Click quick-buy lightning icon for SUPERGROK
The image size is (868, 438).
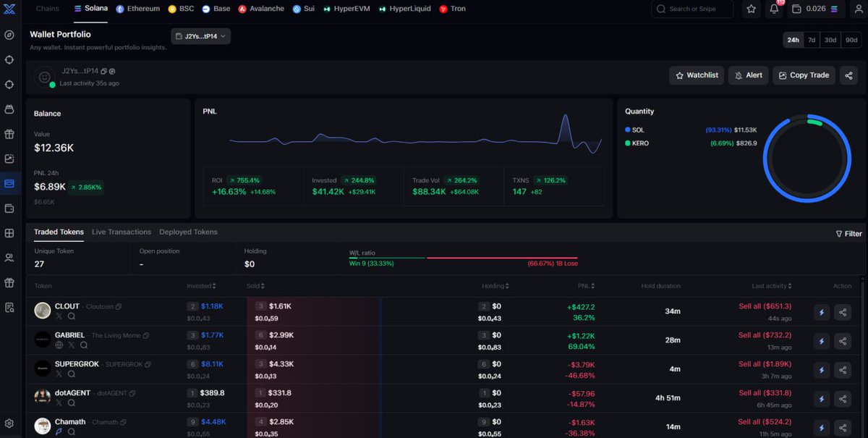(x=821, y=370)
